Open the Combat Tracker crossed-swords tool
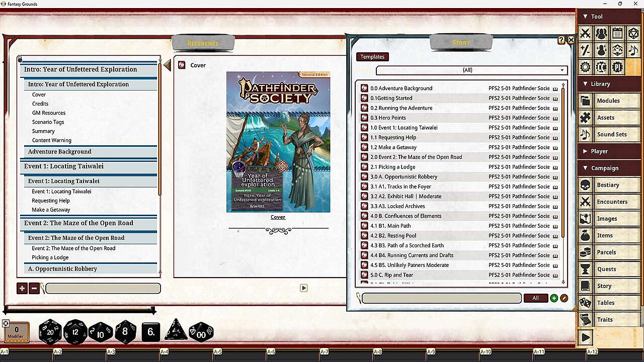Viewport: 644px width, 362px height. pos(585,34)
